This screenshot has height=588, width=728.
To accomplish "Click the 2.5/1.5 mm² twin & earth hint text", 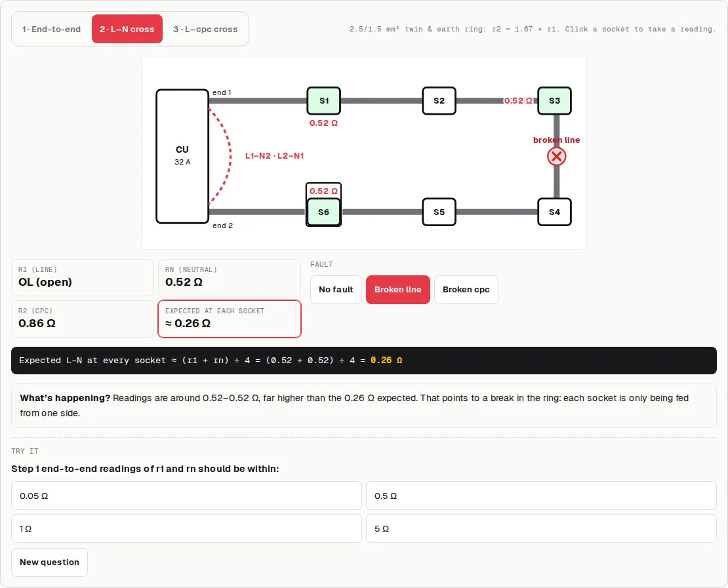I will (533, 29).
